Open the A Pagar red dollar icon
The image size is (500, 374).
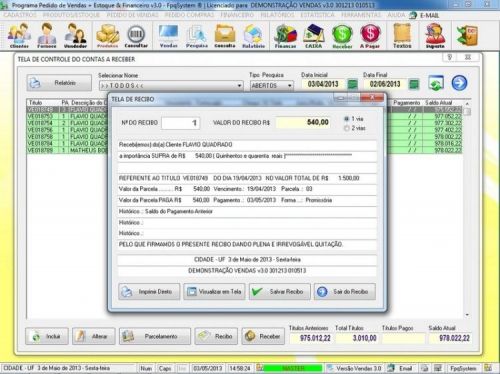(370, 35)
